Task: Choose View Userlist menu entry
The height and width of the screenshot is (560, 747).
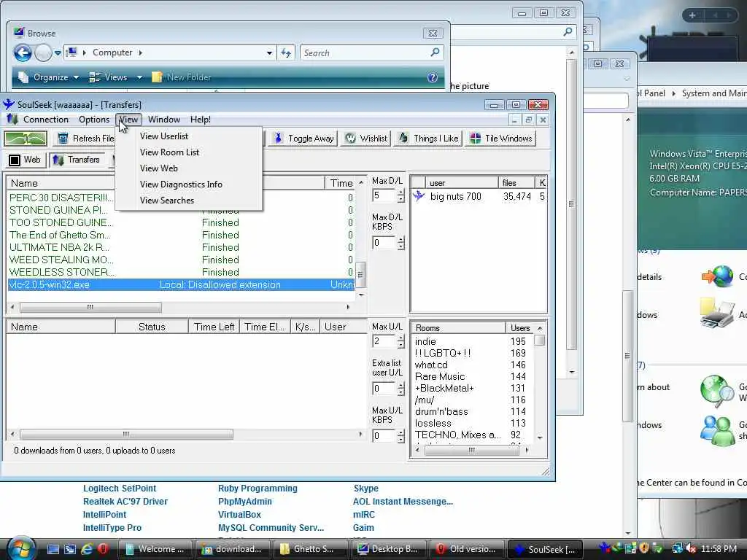Action: [x=164, y=136]
